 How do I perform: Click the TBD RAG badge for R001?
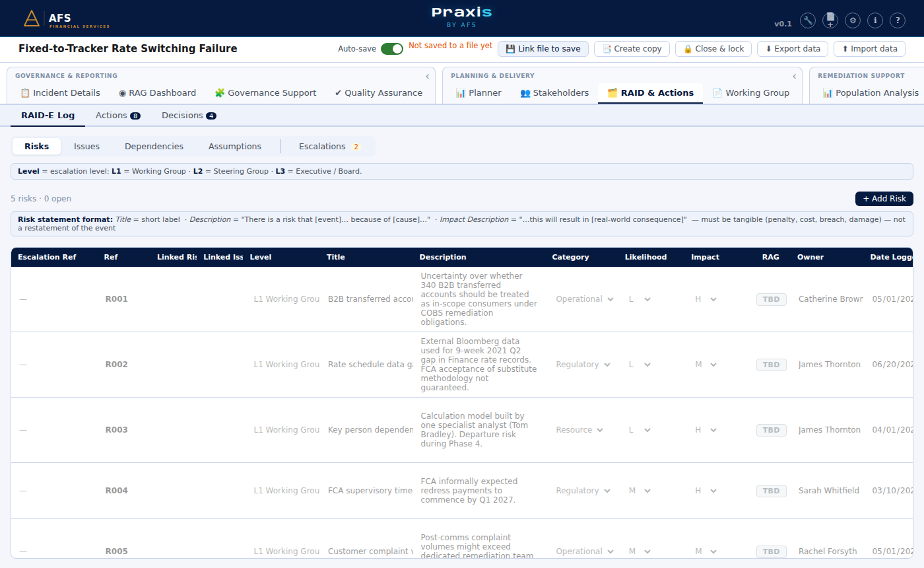tap(771, 299)
